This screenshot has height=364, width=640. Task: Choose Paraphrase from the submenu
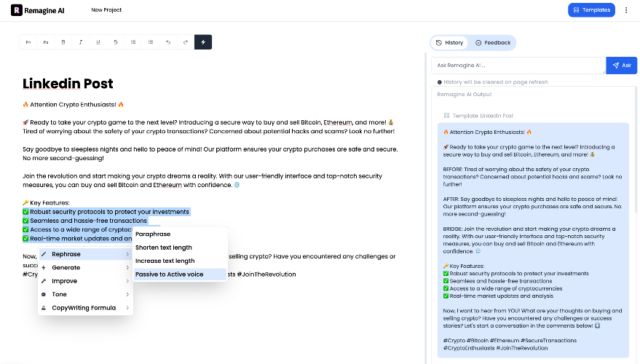pyautogui.click(x=180, y=234)
